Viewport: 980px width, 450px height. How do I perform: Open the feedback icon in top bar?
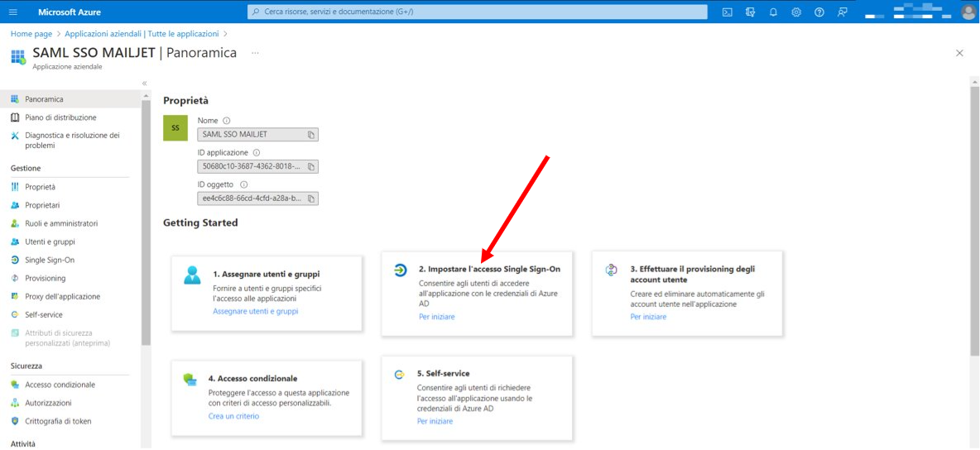(x=843, y=12)
